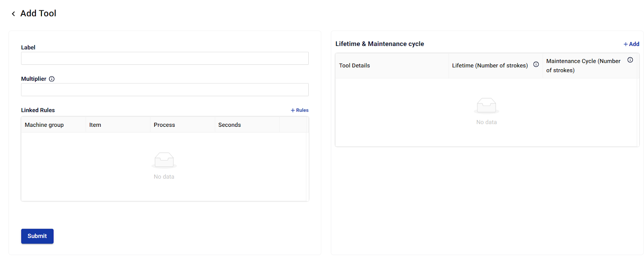
Task: Open the Multiplier info tooltip icon
Action: pos(52,79)
